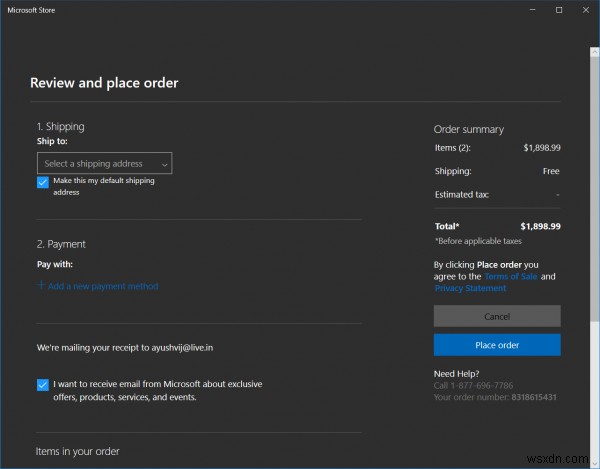Image resolution: width=600 pixels, height=469 pixels.
Task: Click the Items (2): label
Action: [x=453, y=148]
